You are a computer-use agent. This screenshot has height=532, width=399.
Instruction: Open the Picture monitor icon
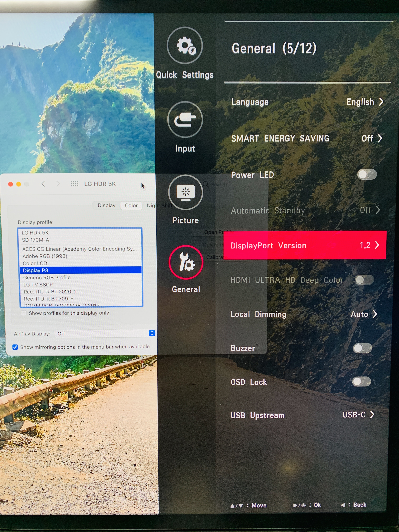tap(185, 193)
